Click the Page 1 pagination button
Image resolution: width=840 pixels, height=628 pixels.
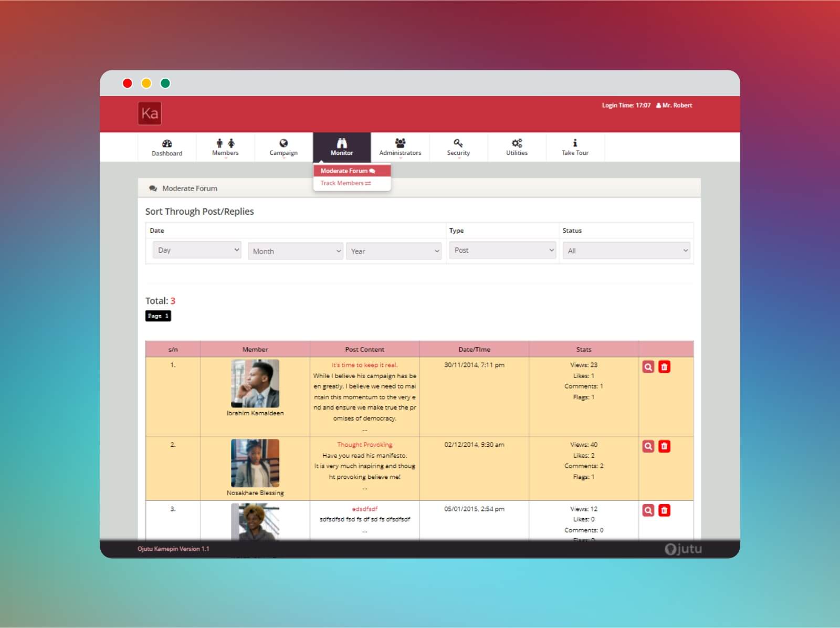pyautogui.click(x=158, y=316)
